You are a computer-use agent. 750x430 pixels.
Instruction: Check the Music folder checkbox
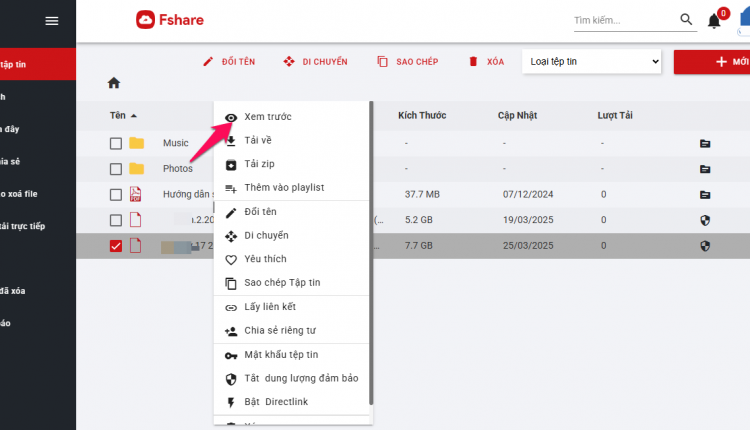tap(116, 143)
